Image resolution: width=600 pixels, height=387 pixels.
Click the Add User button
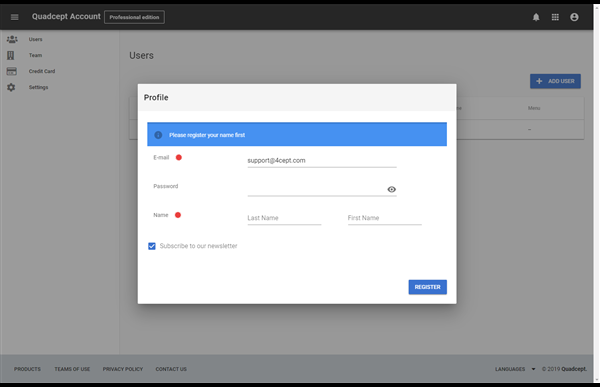point(555,81)
